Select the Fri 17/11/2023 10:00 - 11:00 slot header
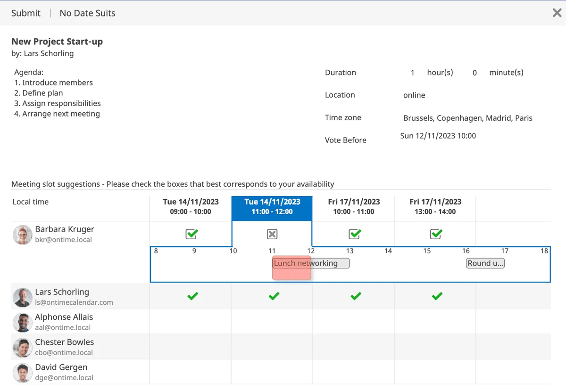The width and height of the screenshot is (566, 392). click(x=354, y=207)
